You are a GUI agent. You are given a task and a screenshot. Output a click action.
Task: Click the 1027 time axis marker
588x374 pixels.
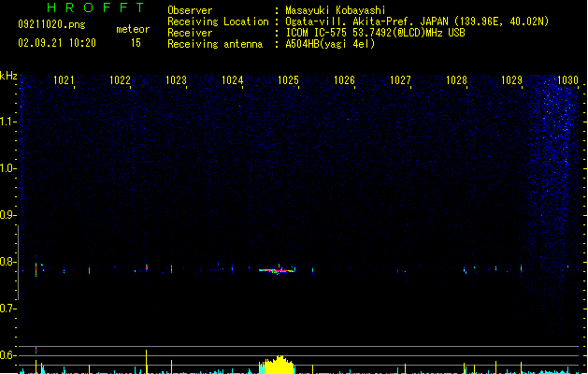pyautogui.click(x=400, y=80)
